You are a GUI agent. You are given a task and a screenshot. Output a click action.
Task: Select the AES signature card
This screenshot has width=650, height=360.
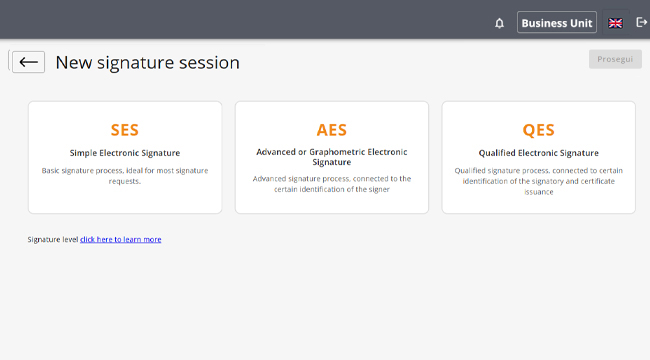332,158
